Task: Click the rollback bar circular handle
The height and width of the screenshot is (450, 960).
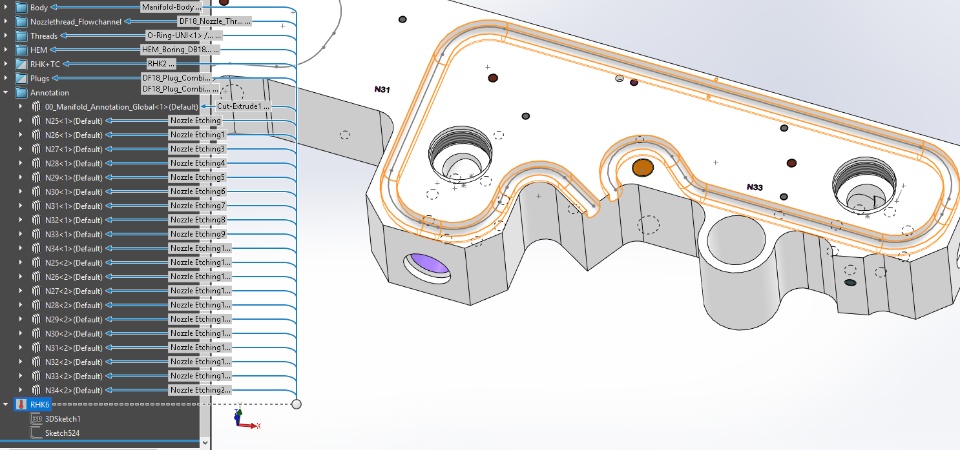Action: [x=296, y=404]
